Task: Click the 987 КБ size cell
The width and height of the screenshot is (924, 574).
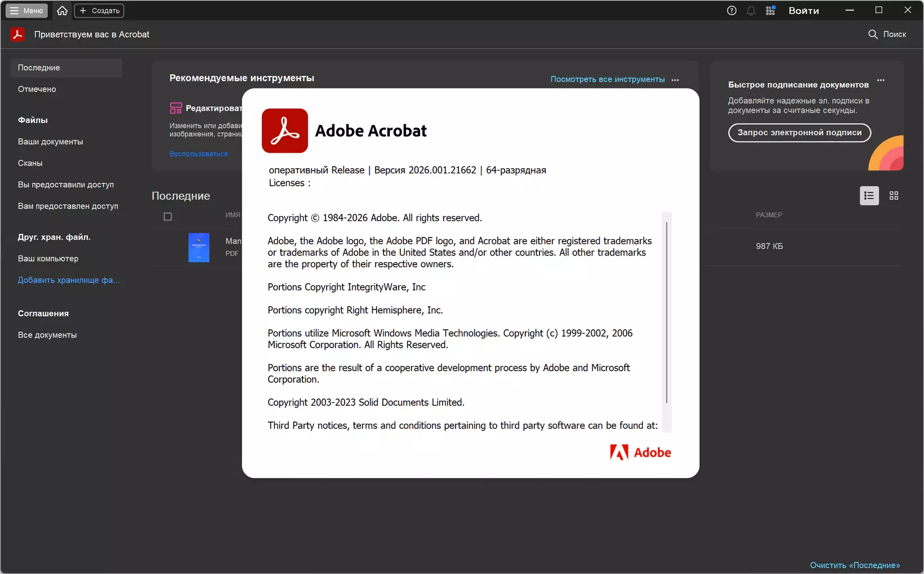Action: click(769, 246)
